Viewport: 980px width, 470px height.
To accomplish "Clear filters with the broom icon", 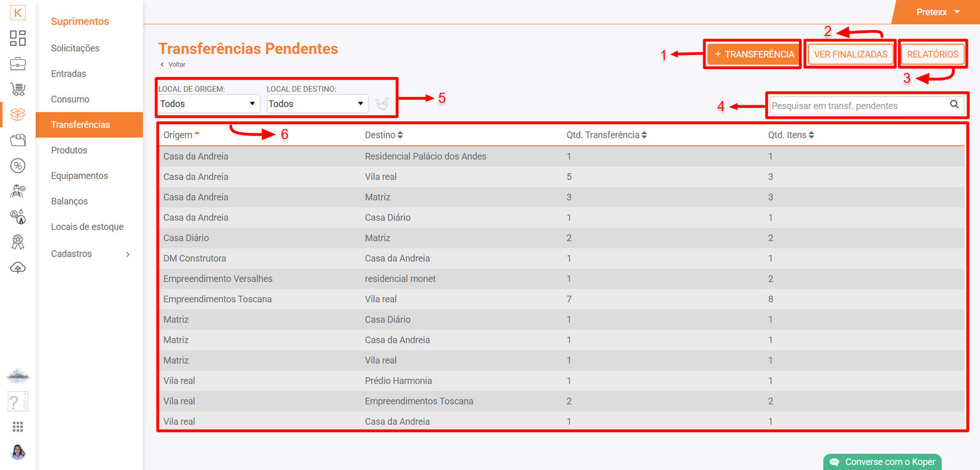I will tap(382, 104).
